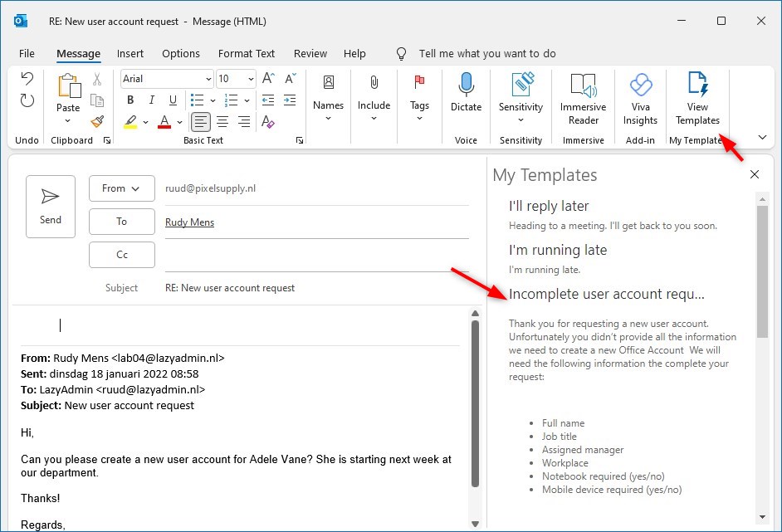This screenshot has width=782, height=532.
Task: Open the Review ribbon tab
Action: (310, 53)
